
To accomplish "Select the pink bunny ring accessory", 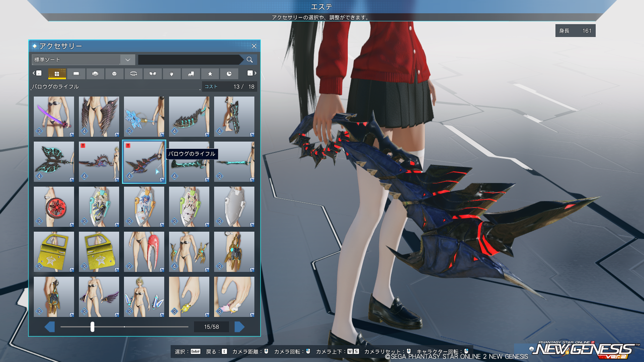I will tap(234, 297).
